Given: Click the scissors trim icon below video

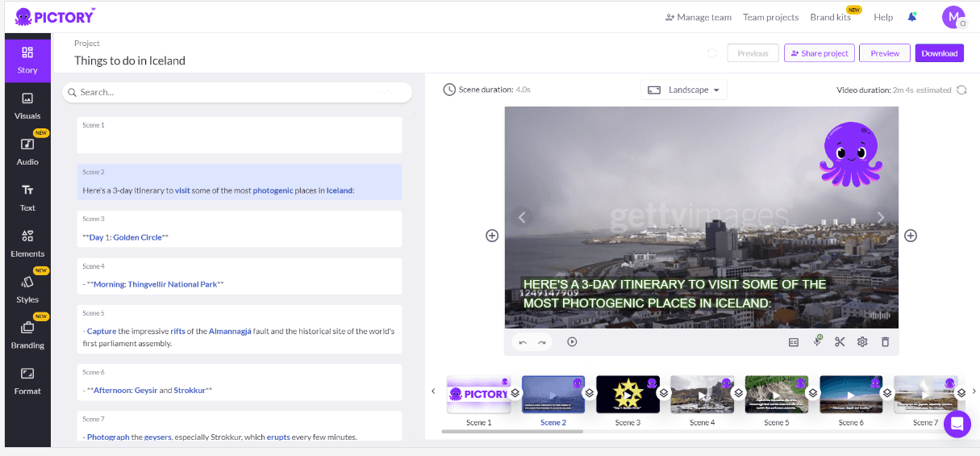Looking at the screenshot, I should (840, 341).
